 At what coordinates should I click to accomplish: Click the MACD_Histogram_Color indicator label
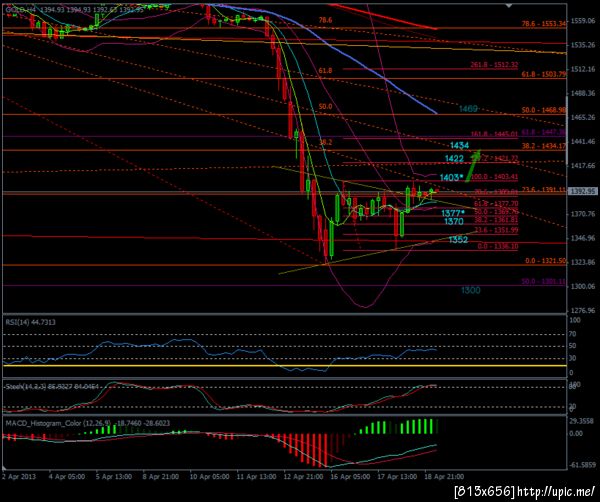coord(87,423)
